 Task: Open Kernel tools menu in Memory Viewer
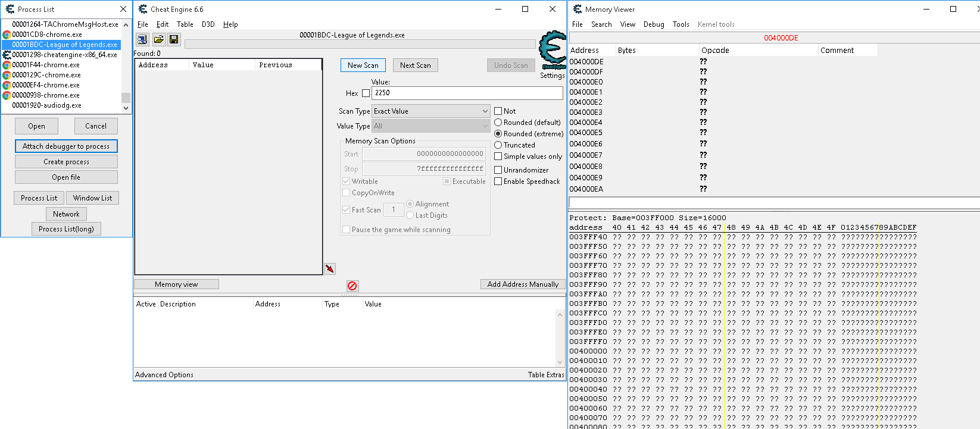[716, 24]
